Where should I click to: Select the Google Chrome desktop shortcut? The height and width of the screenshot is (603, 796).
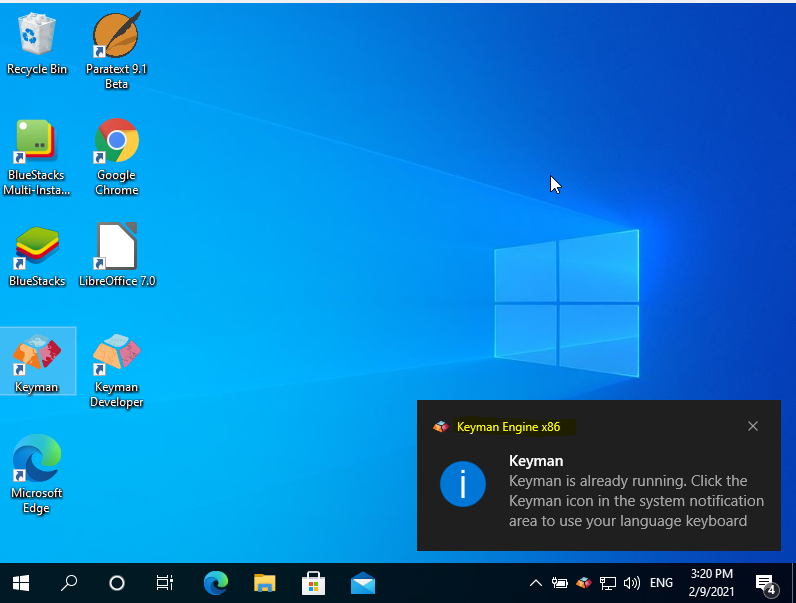[116, 157]
